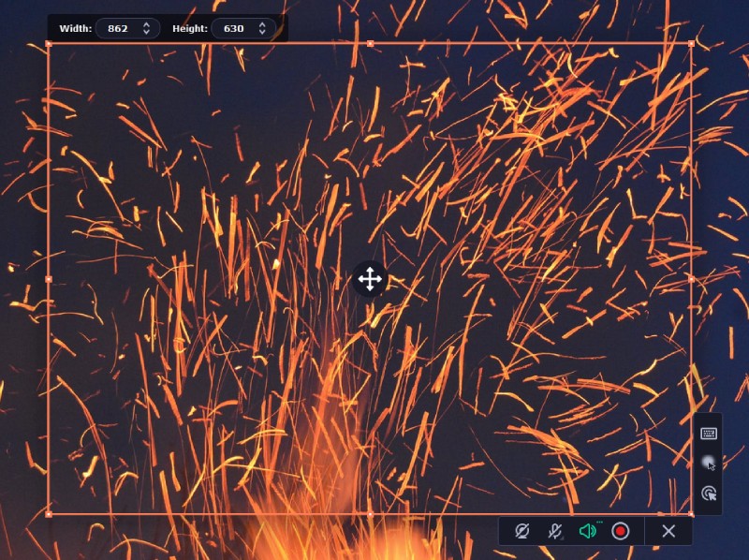Open system audio options three dots
The image size is (749, 560).
click(x=599, y=523)
